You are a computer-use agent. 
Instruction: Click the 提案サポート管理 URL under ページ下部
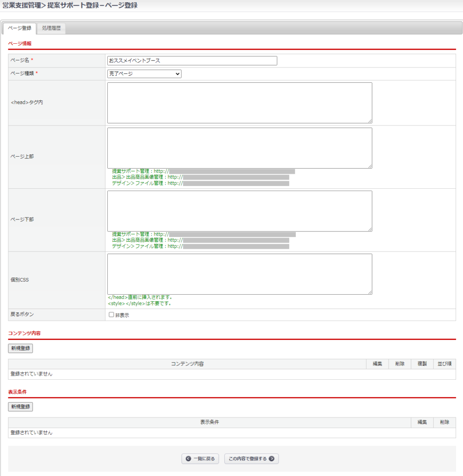225,234
